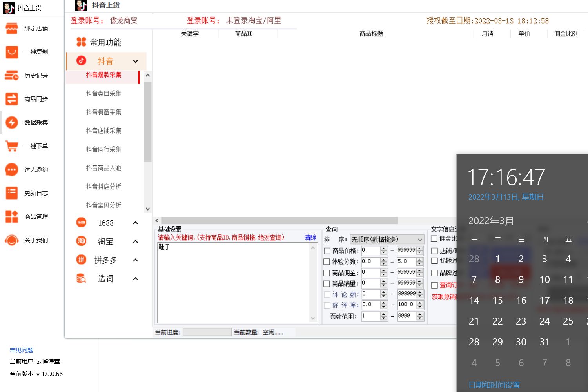588x392 pixels.
Task: Click the 绑定店铺 shop icon
Action: [x=12, y=29]
